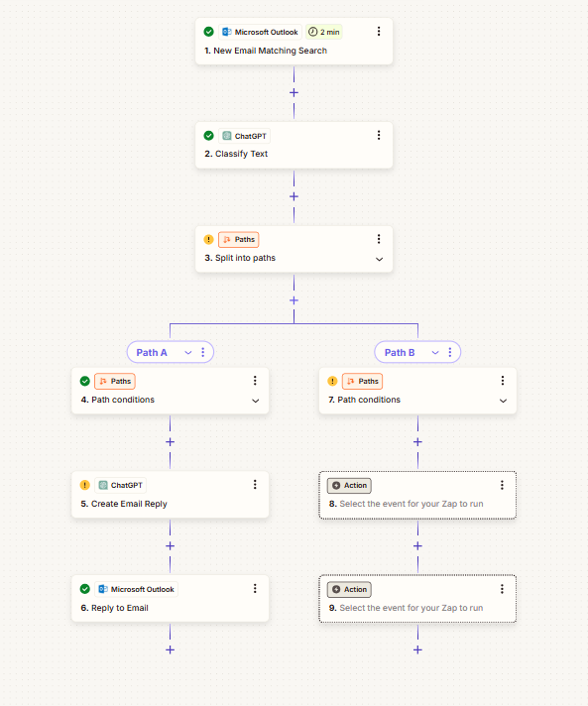Open three-dot menu on Classify Text step
The width and height of the screenshot is (588, 706).
379,135
